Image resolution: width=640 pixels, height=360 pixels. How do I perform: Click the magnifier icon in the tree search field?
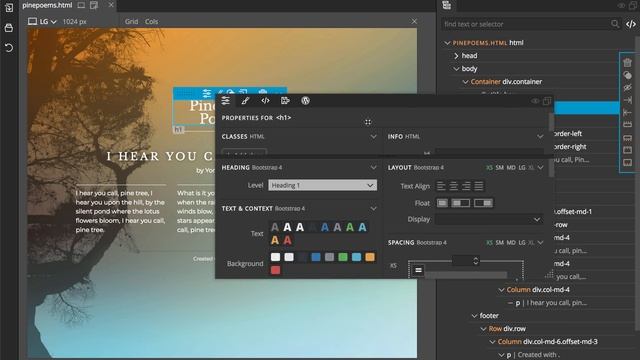point(615,24)
